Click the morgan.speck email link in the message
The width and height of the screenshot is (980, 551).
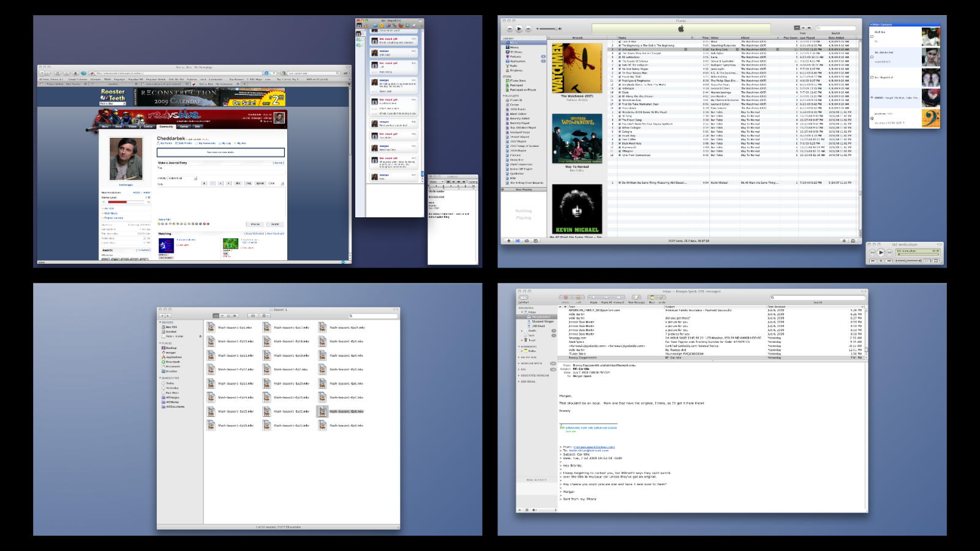[x=594, y=447]
